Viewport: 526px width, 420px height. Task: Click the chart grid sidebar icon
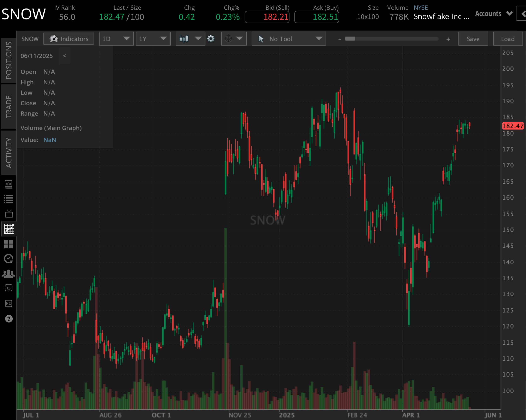click(9, 229)
